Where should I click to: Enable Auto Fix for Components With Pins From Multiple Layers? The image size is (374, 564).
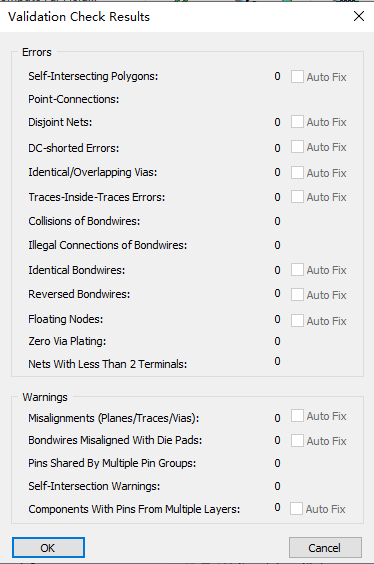(x=296, y=509)
